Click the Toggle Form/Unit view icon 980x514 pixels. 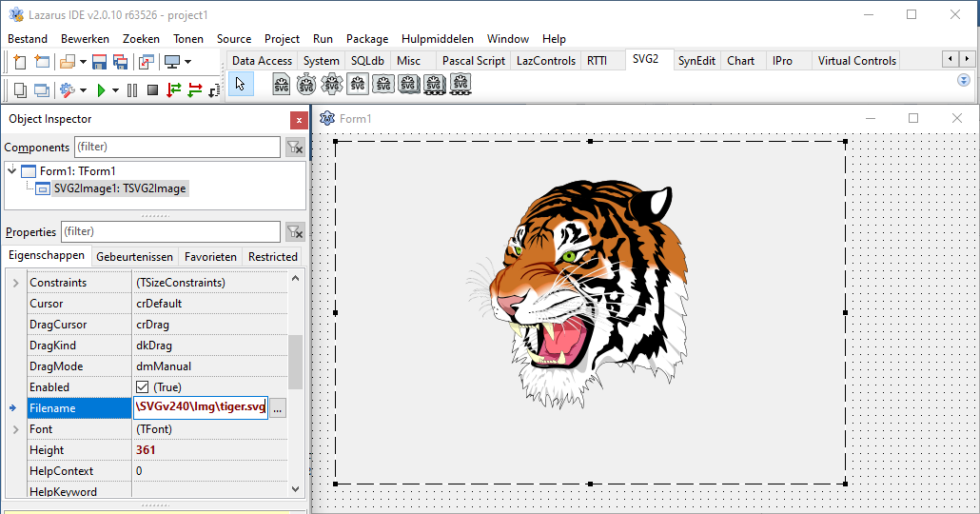pos(147,62)
